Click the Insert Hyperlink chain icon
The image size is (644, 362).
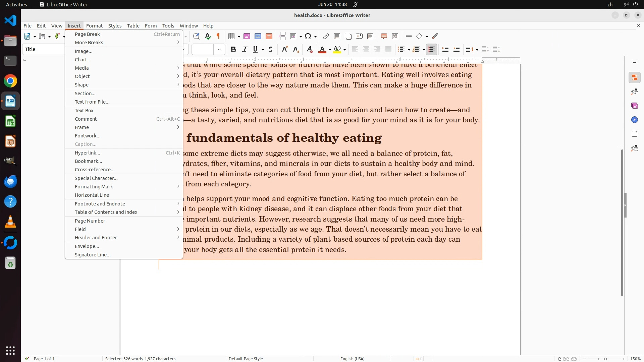tap(326, 36)
